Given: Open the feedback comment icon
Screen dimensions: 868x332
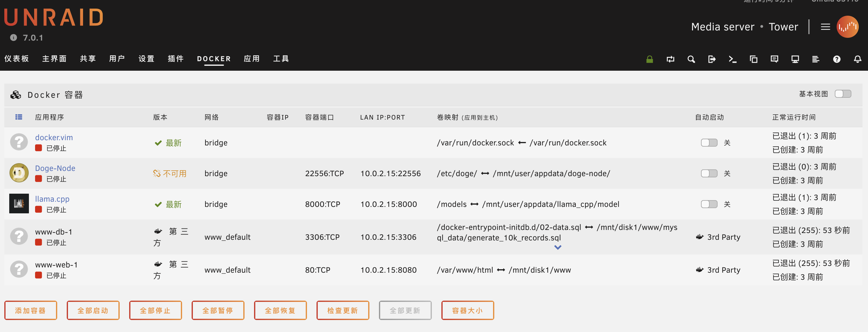Looking at the screenshot, I should (x=774, y=59).
